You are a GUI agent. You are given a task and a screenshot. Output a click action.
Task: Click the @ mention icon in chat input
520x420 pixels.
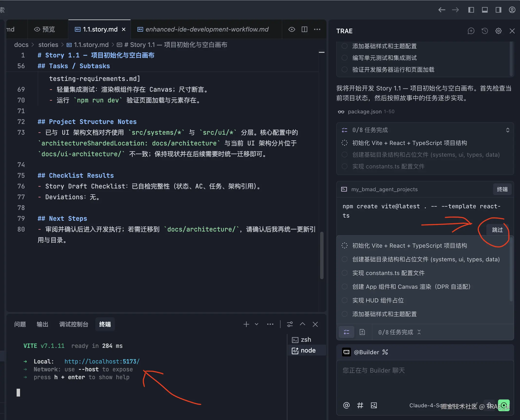pos(346,405)
